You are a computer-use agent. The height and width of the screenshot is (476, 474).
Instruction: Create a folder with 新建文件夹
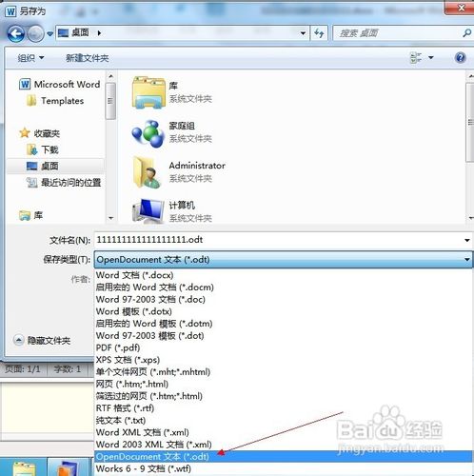(x=88, y=58)
